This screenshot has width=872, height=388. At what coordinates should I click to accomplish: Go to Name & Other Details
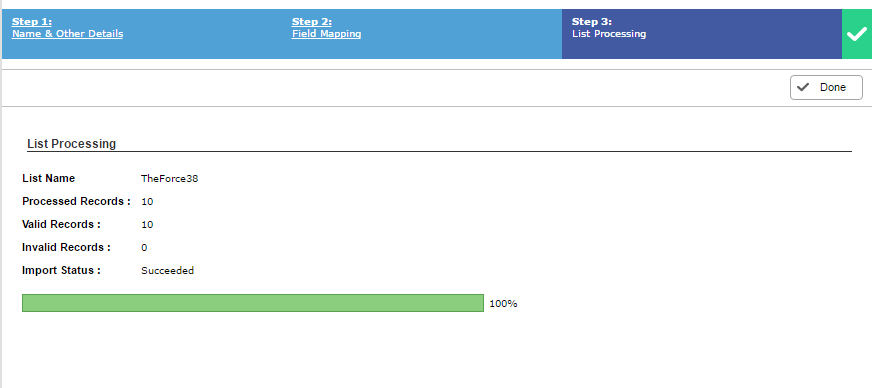click(67, 34)
